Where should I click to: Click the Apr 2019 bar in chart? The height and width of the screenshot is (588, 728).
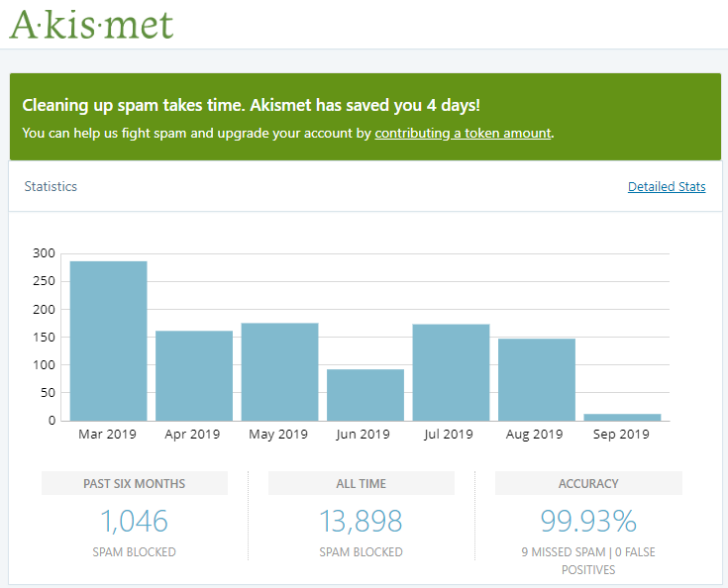(194, 376)
